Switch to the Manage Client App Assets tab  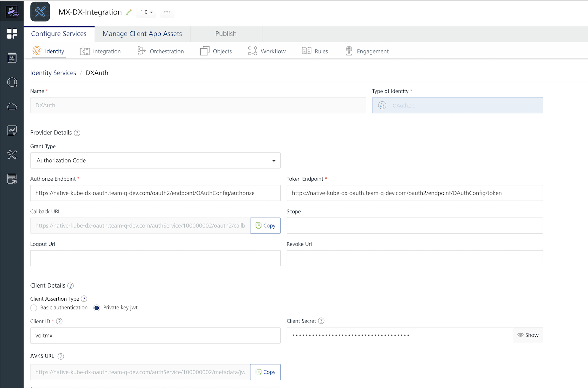(x=142, y=34)
